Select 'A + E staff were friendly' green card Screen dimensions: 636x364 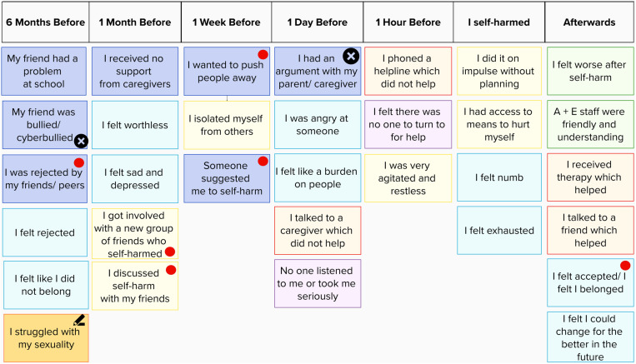pyautogui.click(x=590, y=124)
